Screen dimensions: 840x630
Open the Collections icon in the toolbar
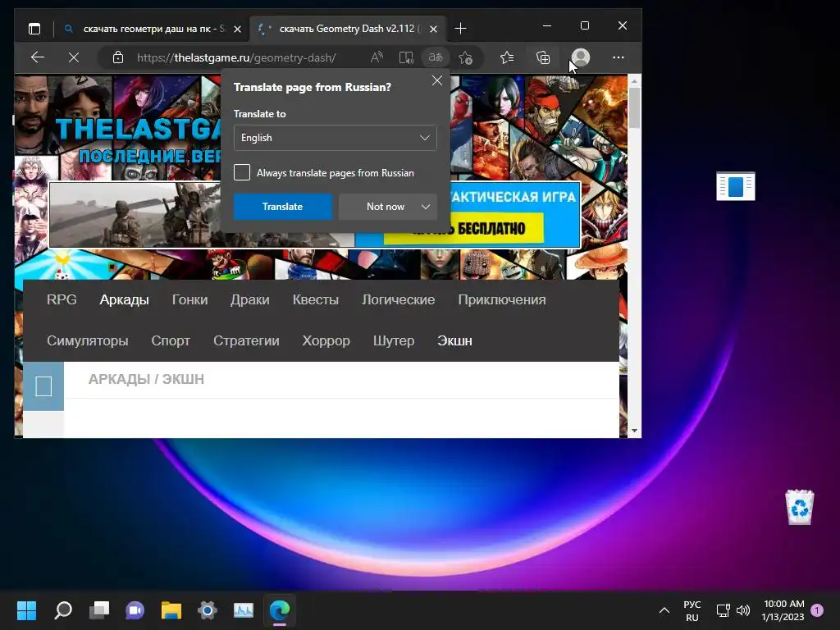click(x=543, y=57)
